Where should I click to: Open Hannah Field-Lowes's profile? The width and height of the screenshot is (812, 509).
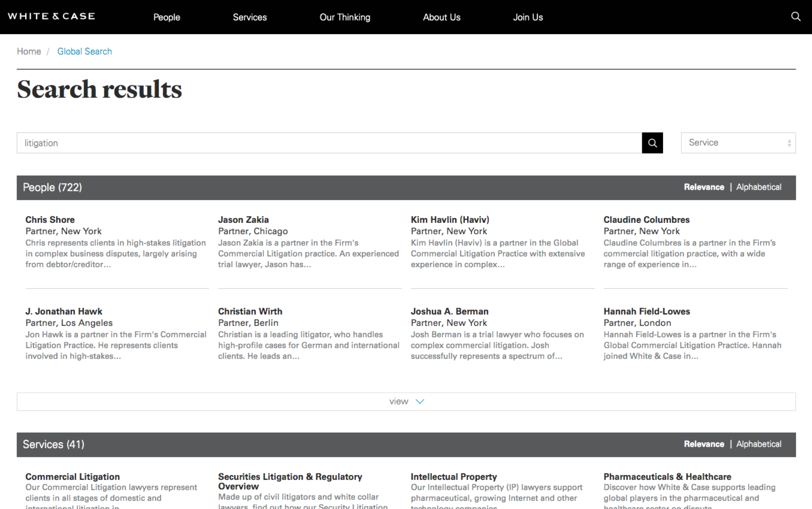647,311
